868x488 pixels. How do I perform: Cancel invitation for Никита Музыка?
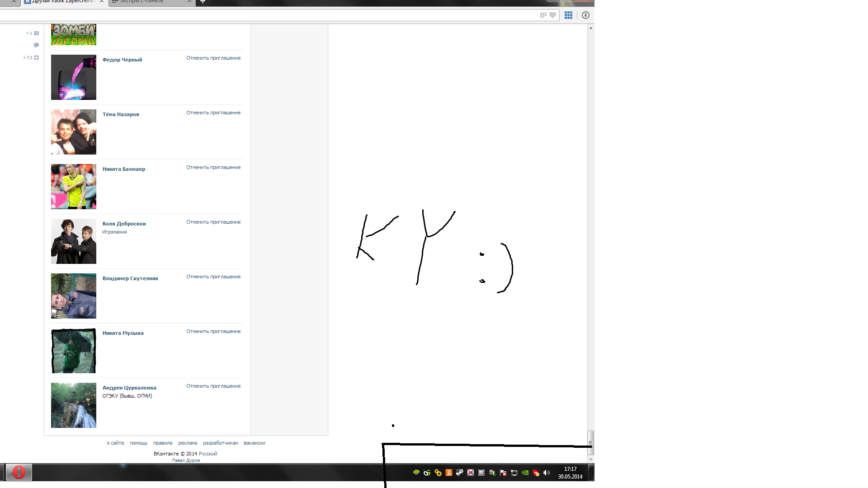213,331
